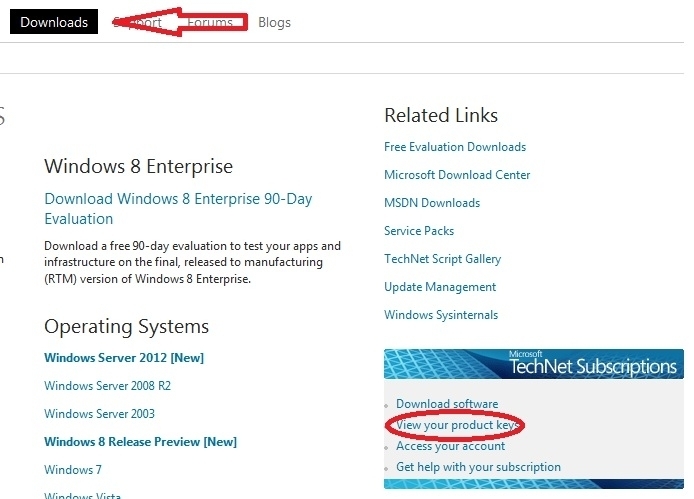Screen dimensions: 694x499
Task: Go to Microsoft Download Center
Action: click(457, 175)
